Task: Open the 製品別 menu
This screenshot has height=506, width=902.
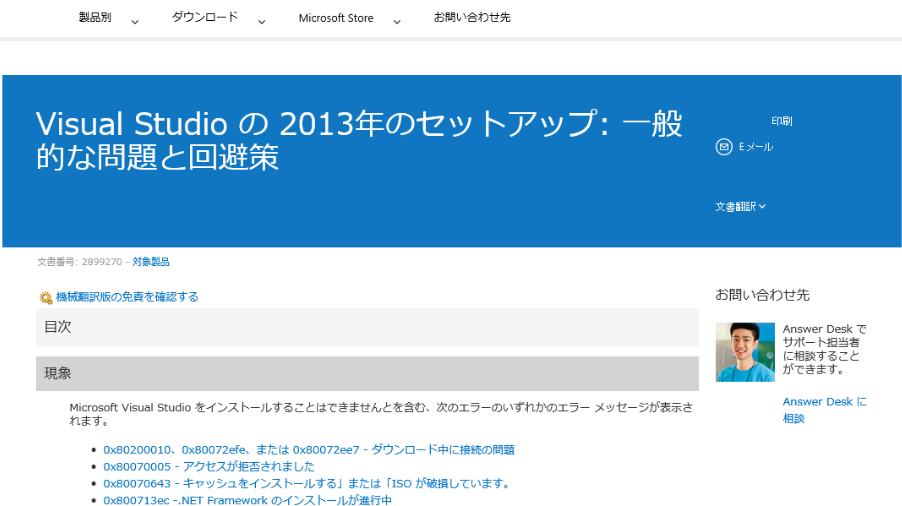Action: pos(95,17)
